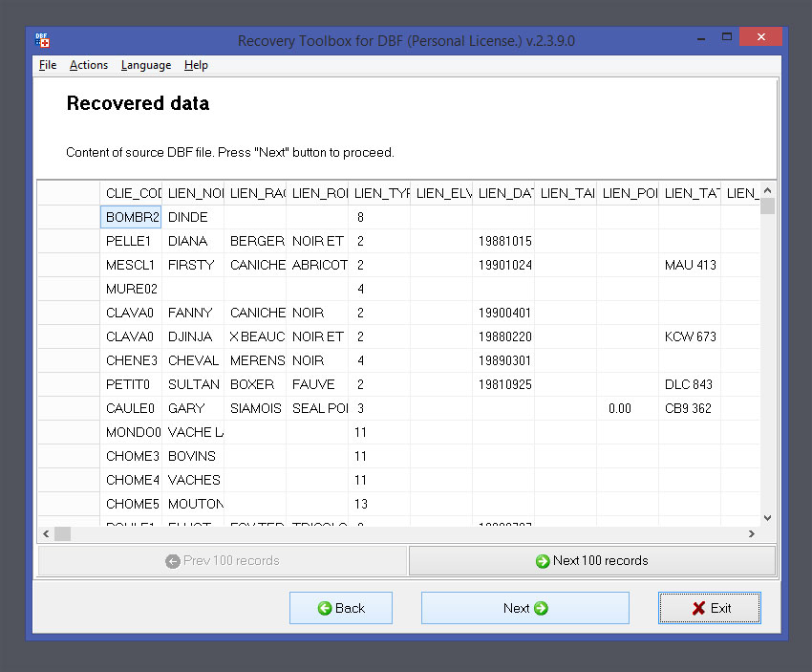Screen dimensions: 812x672
Task: Select the LIEN_TAI column header
Action: (566, 193)
